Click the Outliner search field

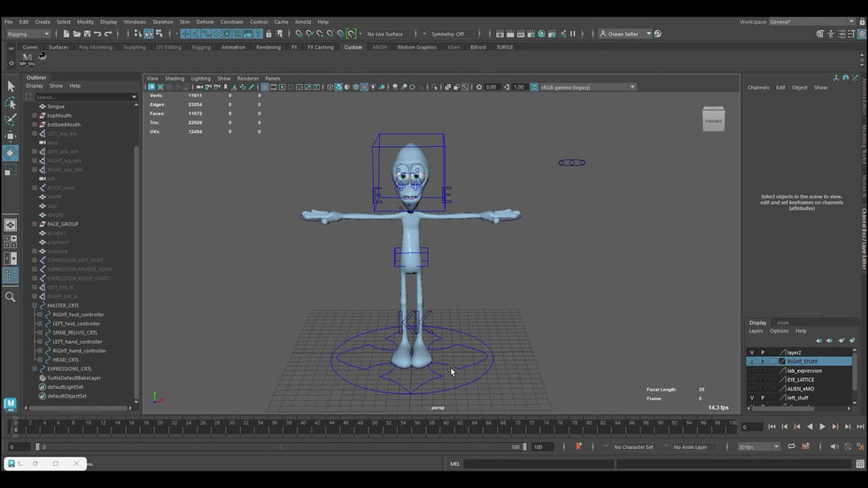tap(81, 97)
